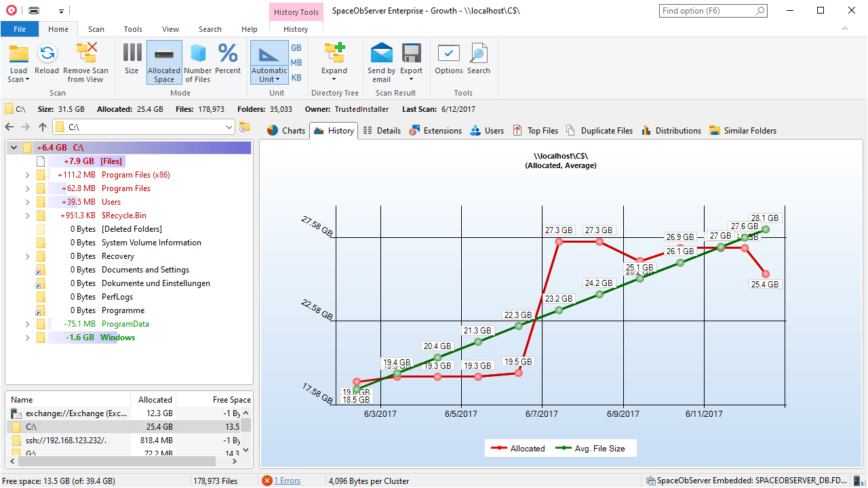The width and height of the screenshot is (868, 488).
Task: Open the C:\ path dropdown
Action: click(229, 127)
